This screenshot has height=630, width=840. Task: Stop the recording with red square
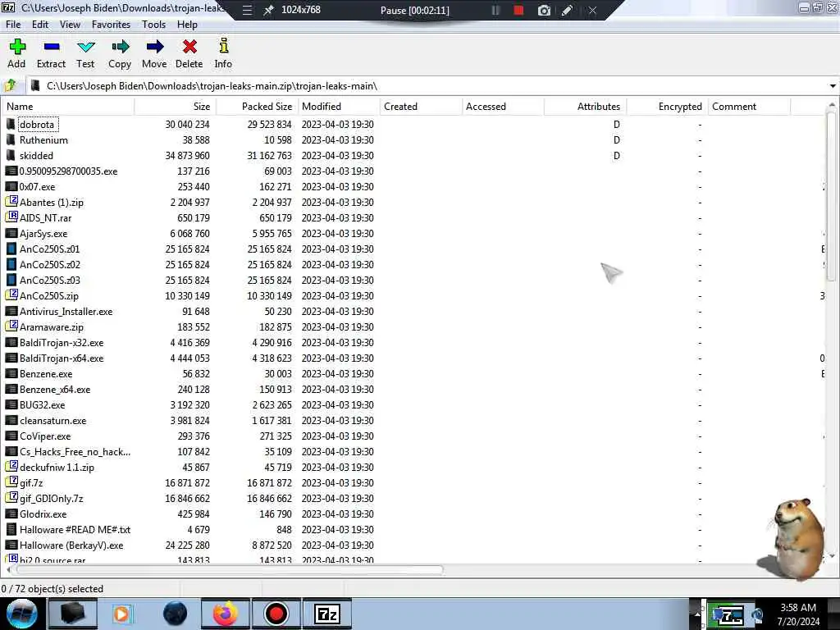(518, 10)
